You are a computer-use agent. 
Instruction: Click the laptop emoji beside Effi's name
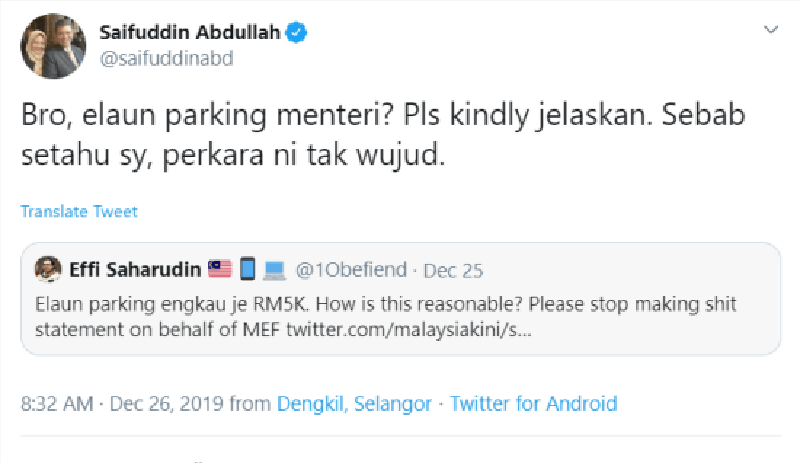click(276, 269)
